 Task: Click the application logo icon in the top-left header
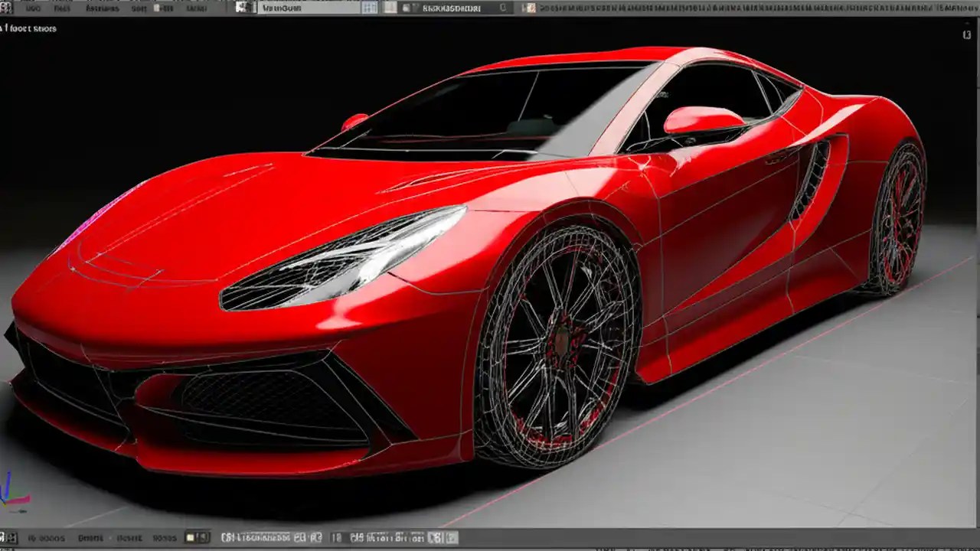(x=8, y=6)
